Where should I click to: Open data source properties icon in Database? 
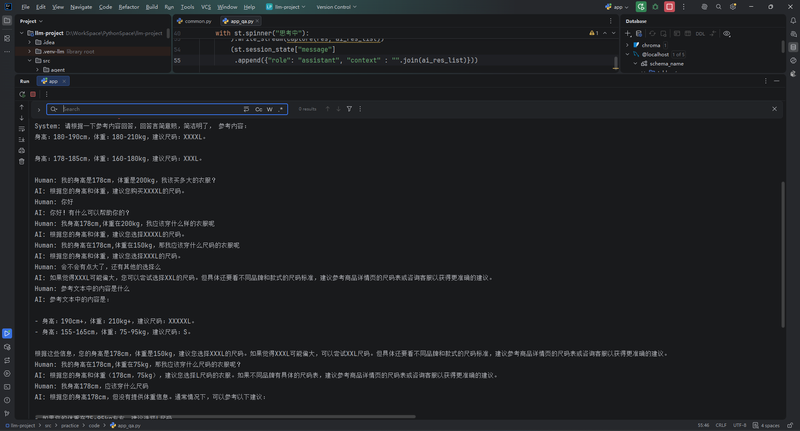[639, 34]
